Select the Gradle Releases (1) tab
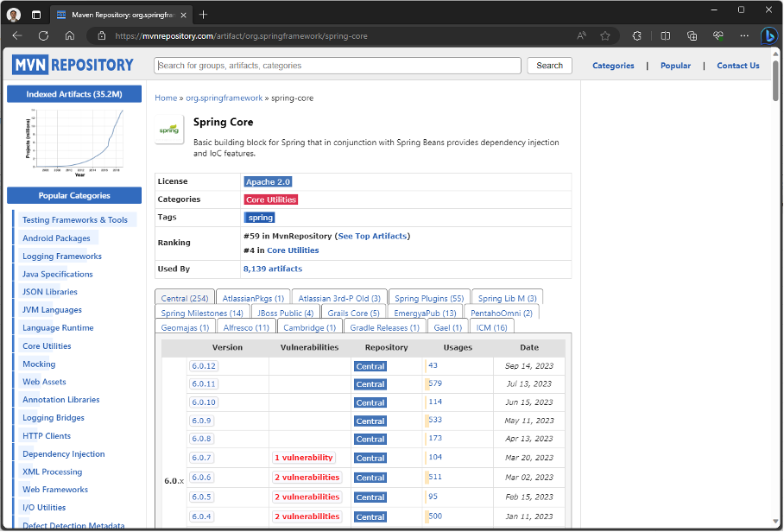This screenshot has width=784, height=532. coord(385,327)
